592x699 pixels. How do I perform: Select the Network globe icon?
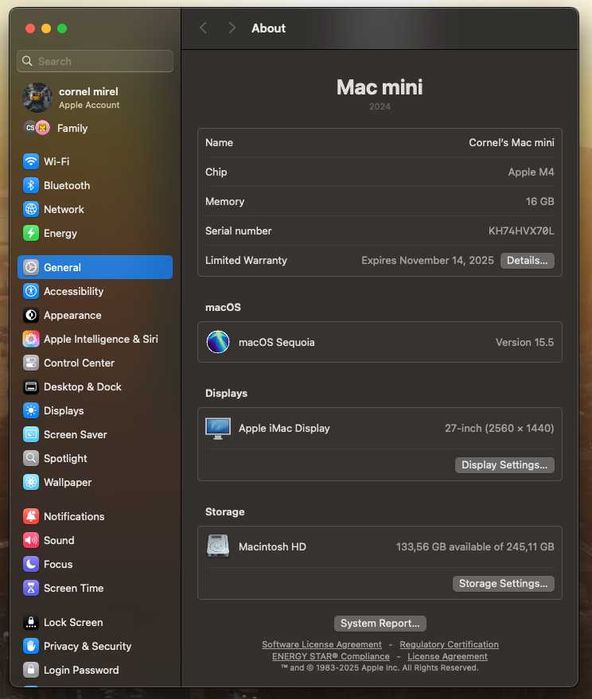pos(31,209)
